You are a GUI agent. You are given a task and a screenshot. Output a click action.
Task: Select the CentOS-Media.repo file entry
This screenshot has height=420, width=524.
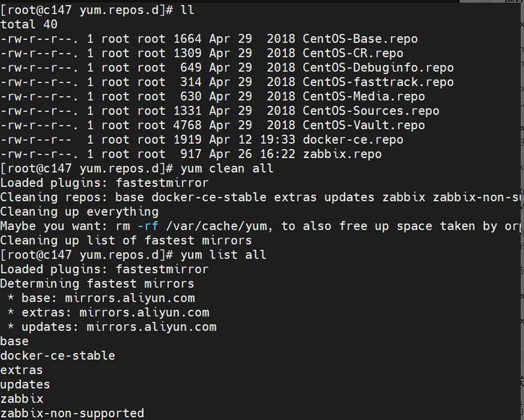(363, 96)
